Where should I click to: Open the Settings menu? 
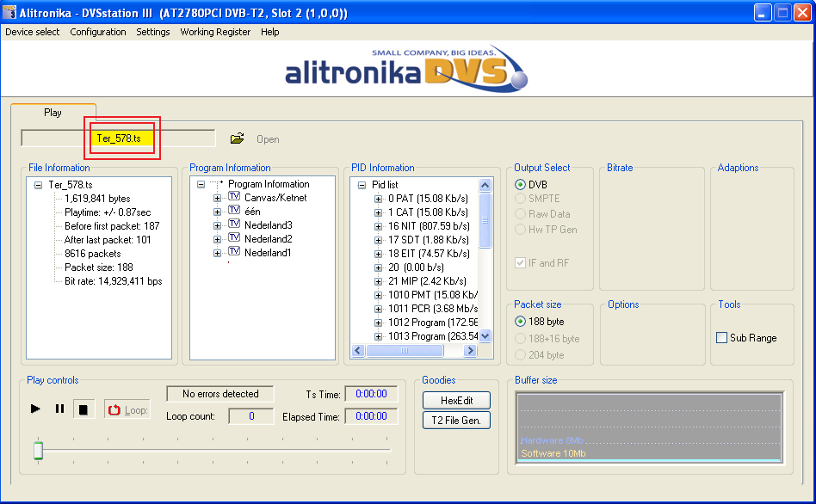click(x=153, y=32)
